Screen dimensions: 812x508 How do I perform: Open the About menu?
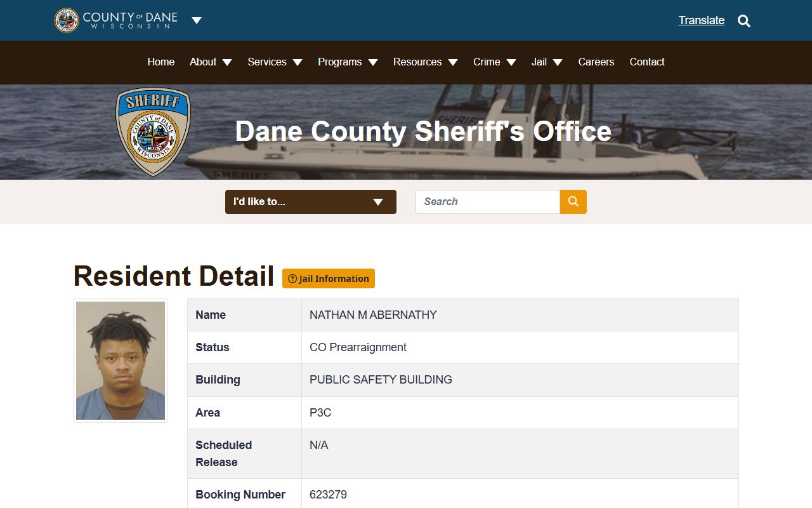pyautogui.click(x=211, y=62)
